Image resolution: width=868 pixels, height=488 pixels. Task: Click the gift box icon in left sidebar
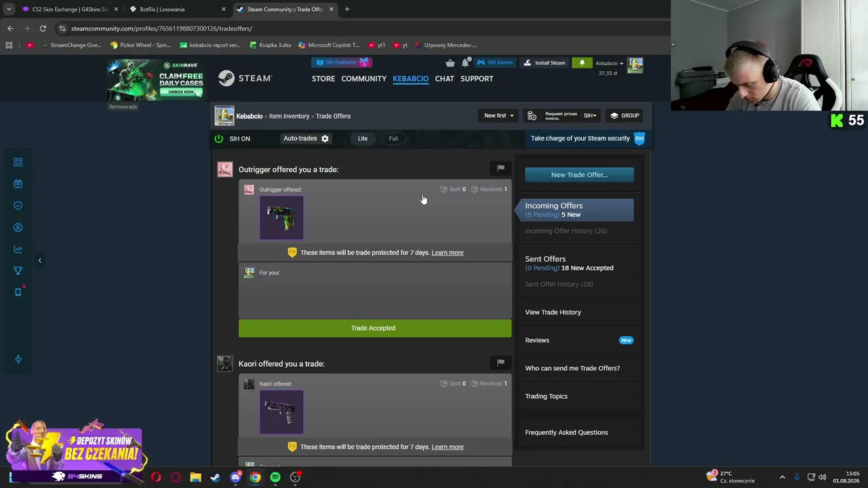(x=18, y=184)
